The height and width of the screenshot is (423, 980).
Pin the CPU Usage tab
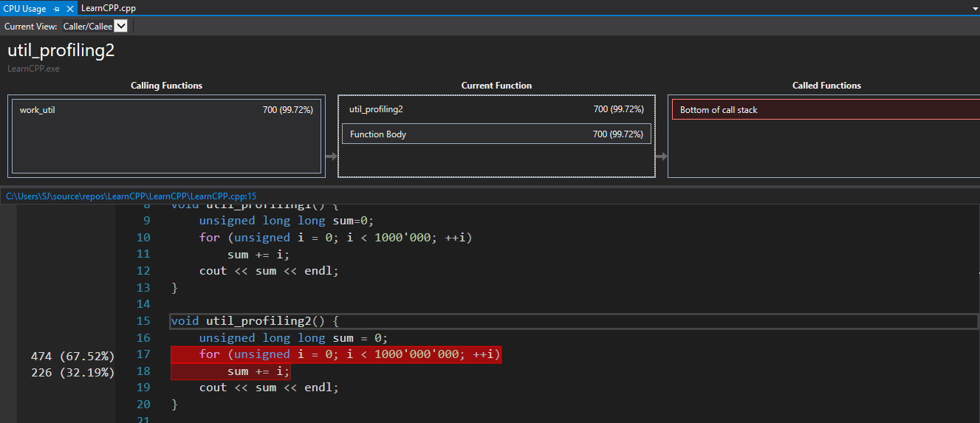click(x=57, y=9)
